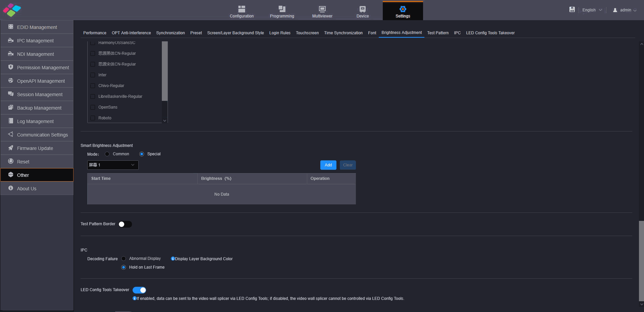The height and width of the screenshot is (312, 644).
Task: Open the 屏幕 1 screen dropdown
Action: [x=113, y=165]
